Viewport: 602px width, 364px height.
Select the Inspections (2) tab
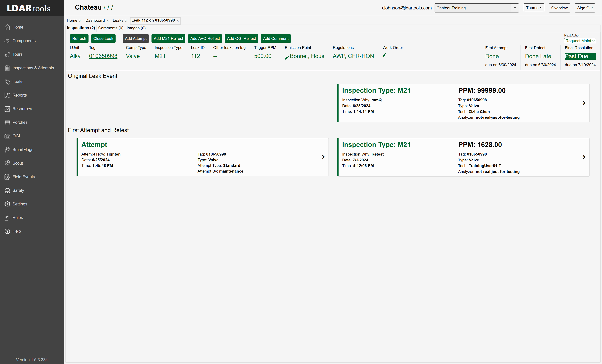[x=81, y=28]
